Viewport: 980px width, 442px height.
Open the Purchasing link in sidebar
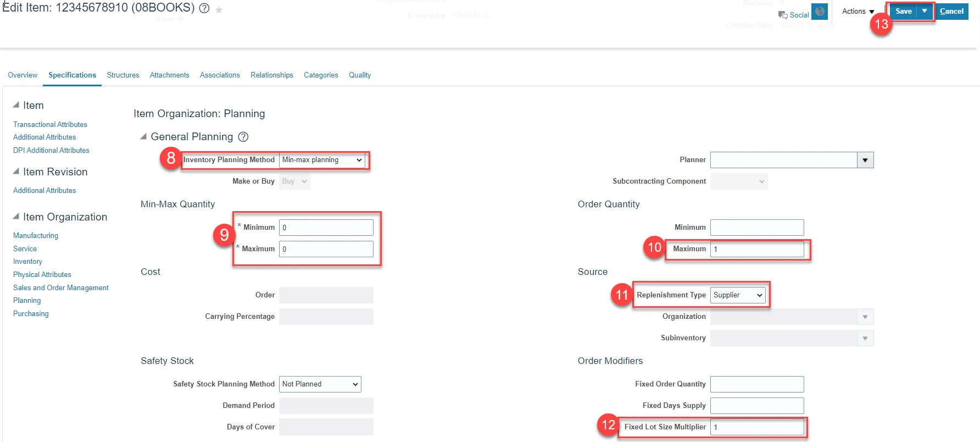click(x=31, y=313)
